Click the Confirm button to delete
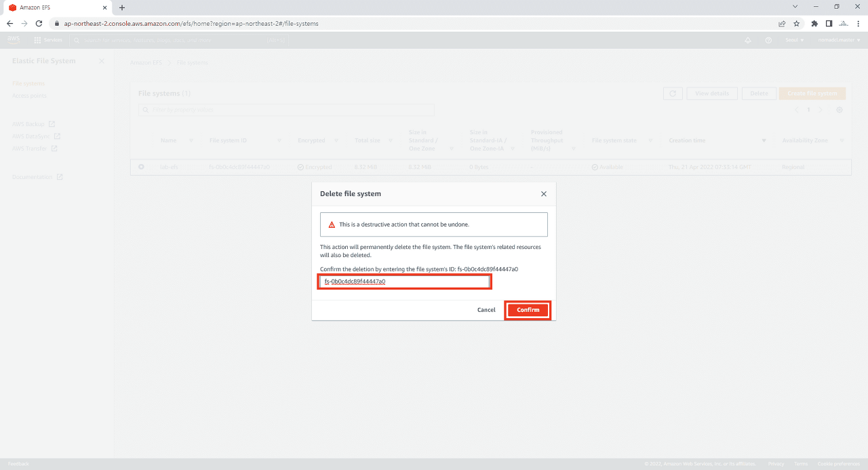This screenshot has width=868, height=470. (x=528, y=310)
